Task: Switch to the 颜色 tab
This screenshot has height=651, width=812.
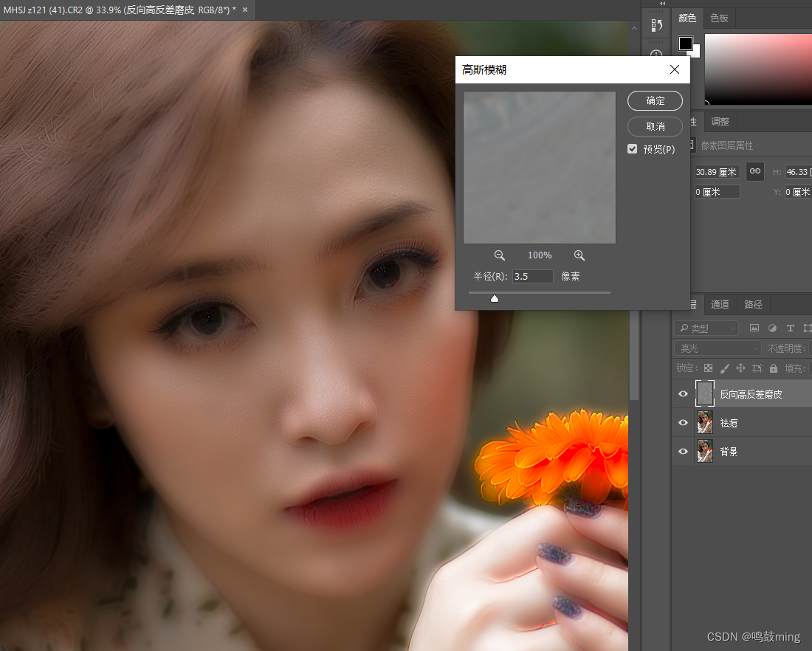Action: click(687, 18)
